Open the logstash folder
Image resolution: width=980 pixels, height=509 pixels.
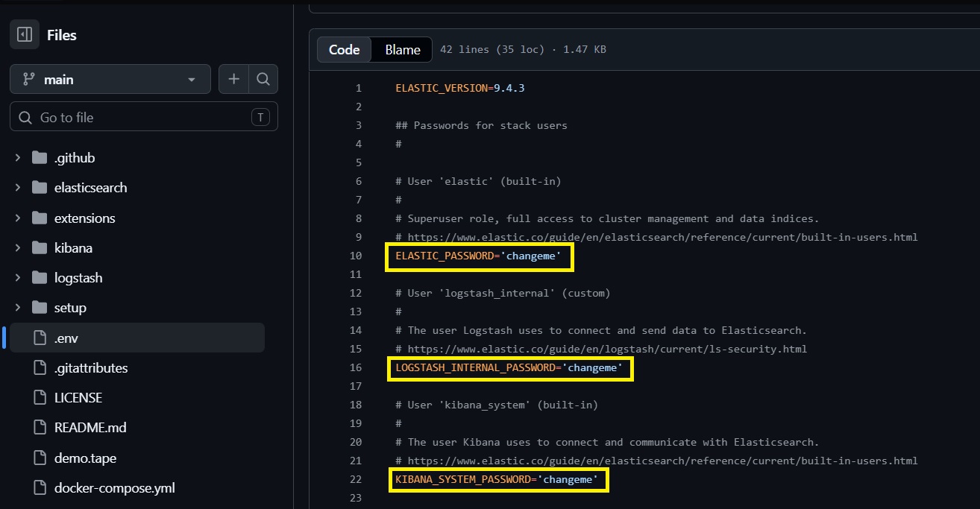[78, 278]
